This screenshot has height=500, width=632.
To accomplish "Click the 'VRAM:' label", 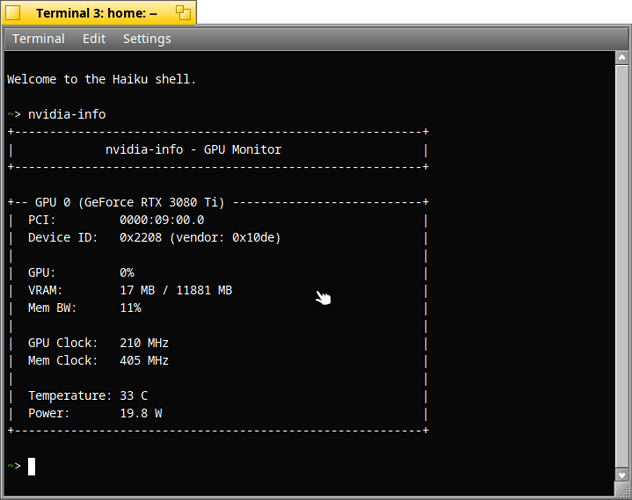I will (x=45, y=290).
